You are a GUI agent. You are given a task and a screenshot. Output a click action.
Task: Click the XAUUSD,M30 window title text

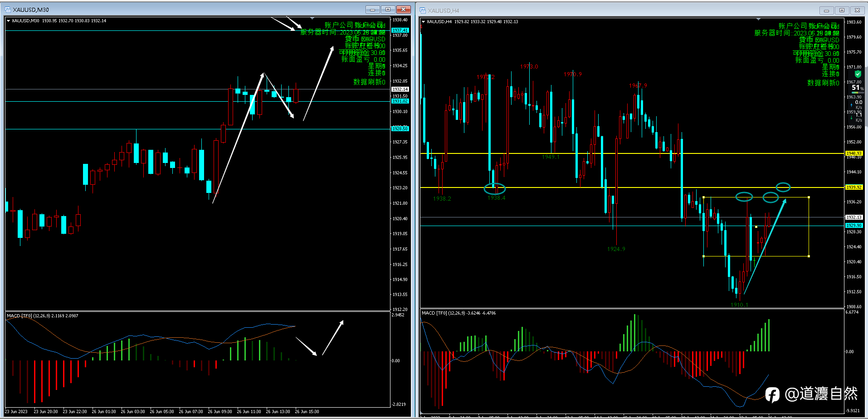[x=31, y=10]
